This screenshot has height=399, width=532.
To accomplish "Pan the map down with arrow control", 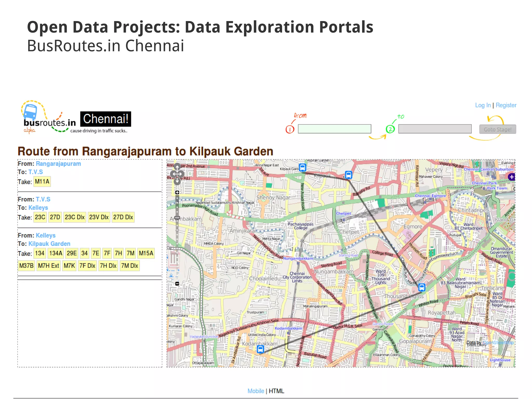I will point(177,181).
